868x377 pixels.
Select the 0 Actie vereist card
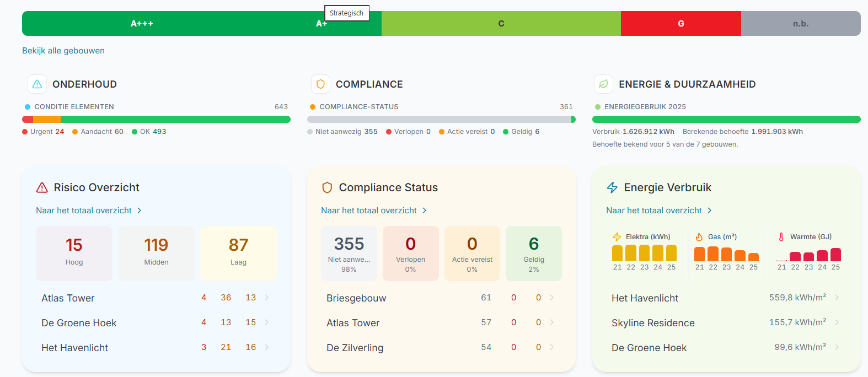472,254
